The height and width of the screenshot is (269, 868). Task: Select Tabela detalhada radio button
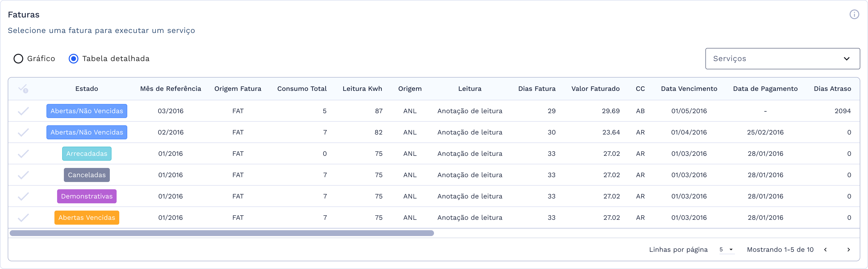[x=74, y=59]
